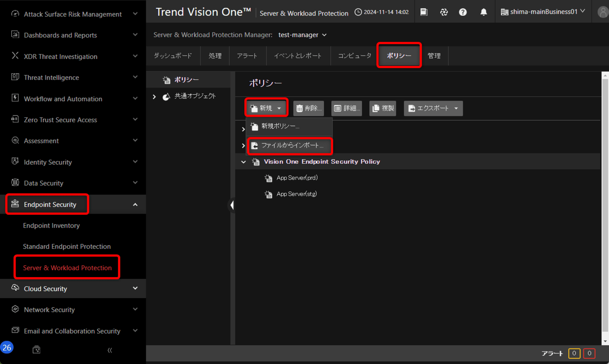The image size is (609, 364).
Task: Click the Network Security icon
Action: 15,309
